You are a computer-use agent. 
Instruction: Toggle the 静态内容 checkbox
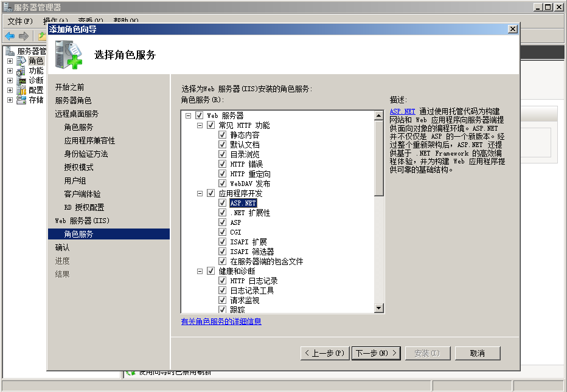[x=223, y=135]
